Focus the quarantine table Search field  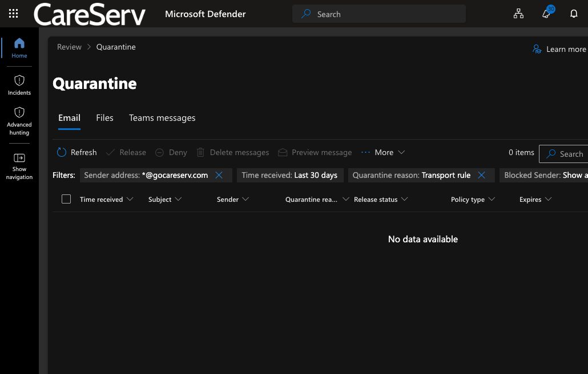[x=563, y=154]
